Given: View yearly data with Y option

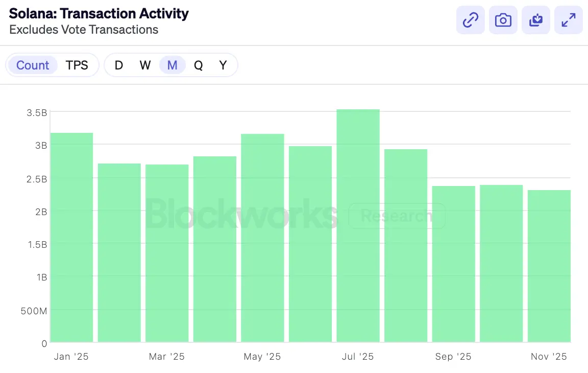Looking at the screenshot, I should [x=223, y=65].
